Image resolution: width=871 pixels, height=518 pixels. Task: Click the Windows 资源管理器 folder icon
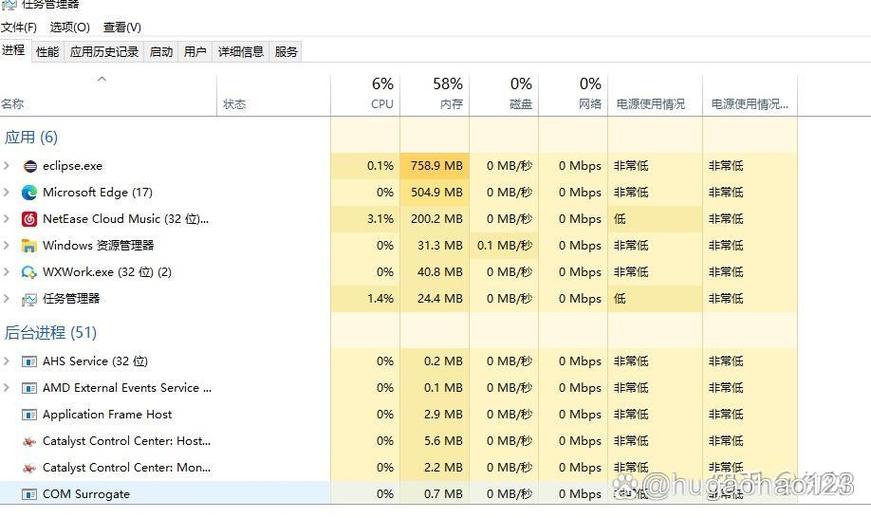pos(29,246)
